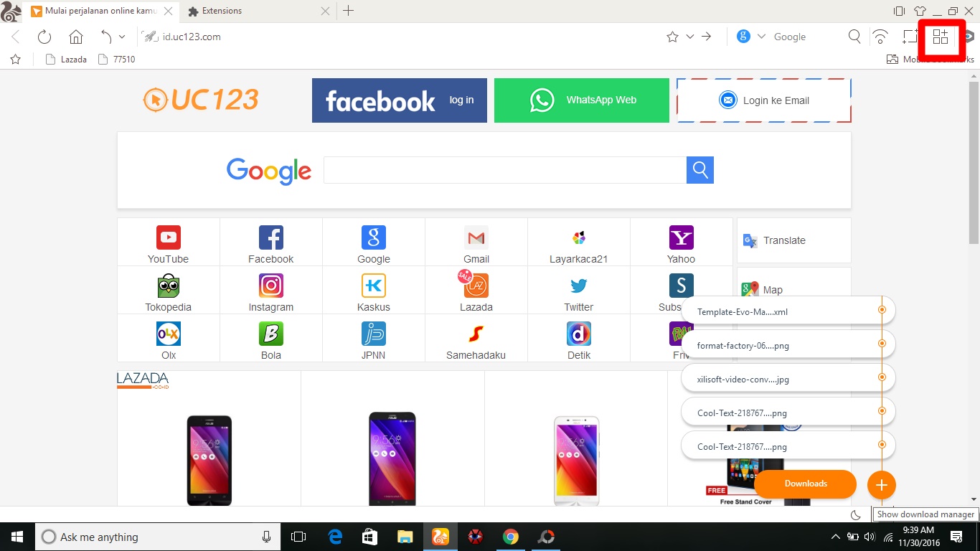Click the Facebook log in banner

click(400, 100)
